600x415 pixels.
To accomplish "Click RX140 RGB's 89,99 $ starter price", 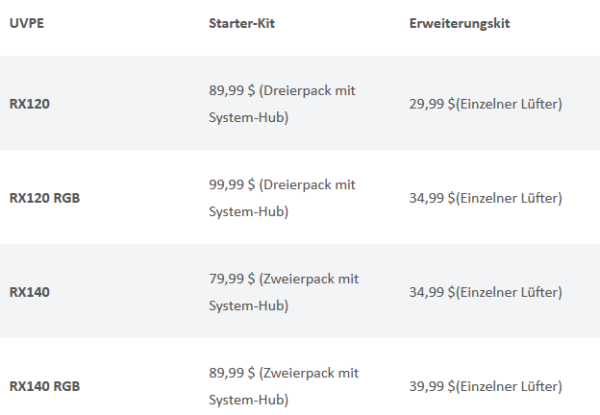I will 229,373.
